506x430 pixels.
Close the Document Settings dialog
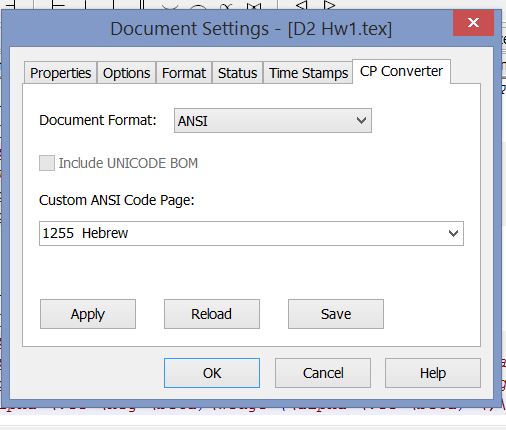coord(473,23)
